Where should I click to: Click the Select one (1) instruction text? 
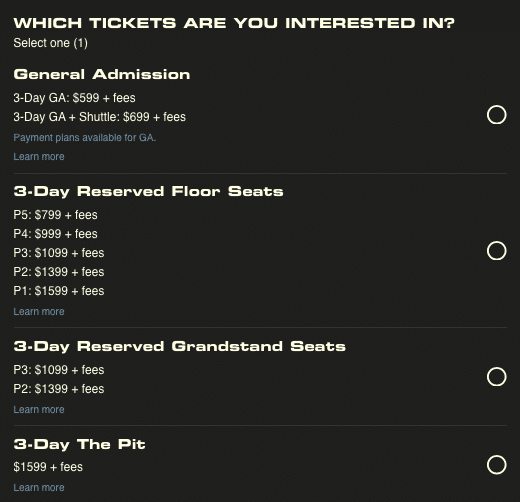click(50, 43)
